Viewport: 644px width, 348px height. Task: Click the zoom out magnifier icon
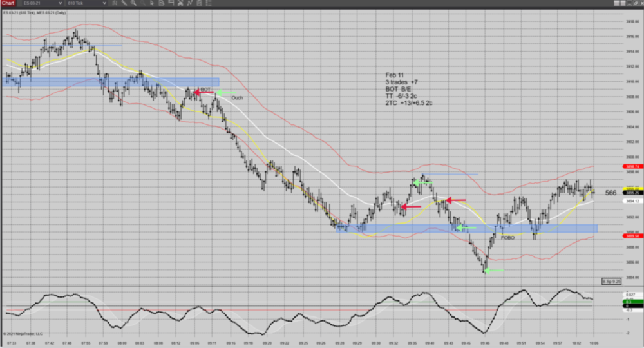142,3
